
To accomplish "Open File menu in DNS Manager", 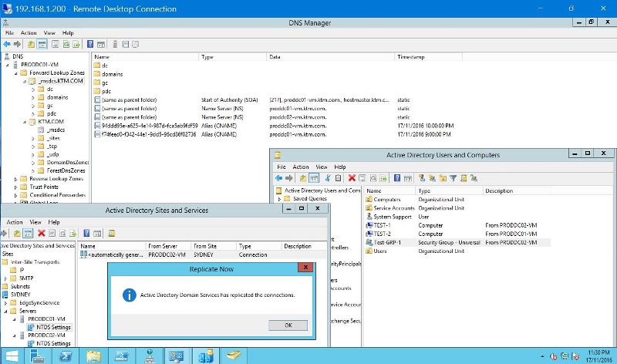I will coord(9,33).
